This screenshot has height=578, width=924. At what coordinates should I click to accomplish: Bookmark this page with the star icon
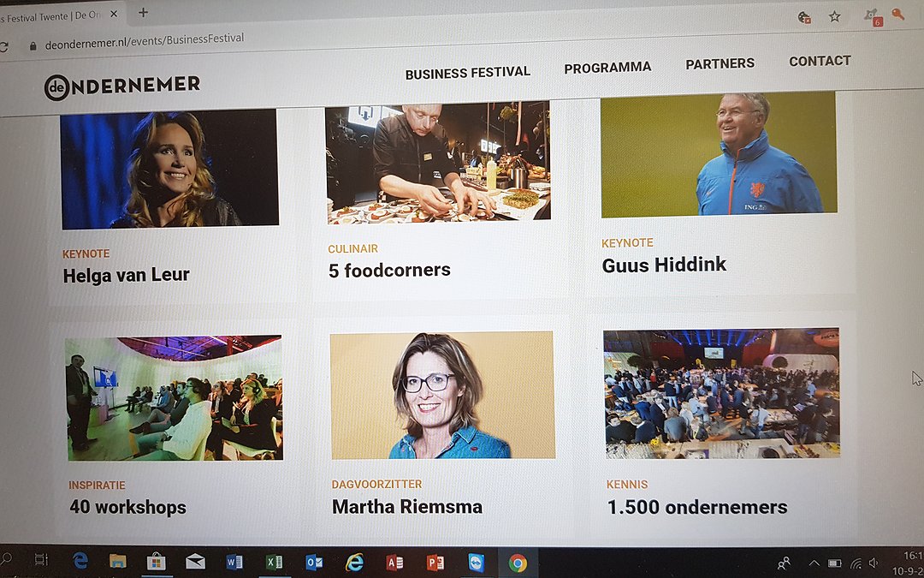[x=834, y=16]
